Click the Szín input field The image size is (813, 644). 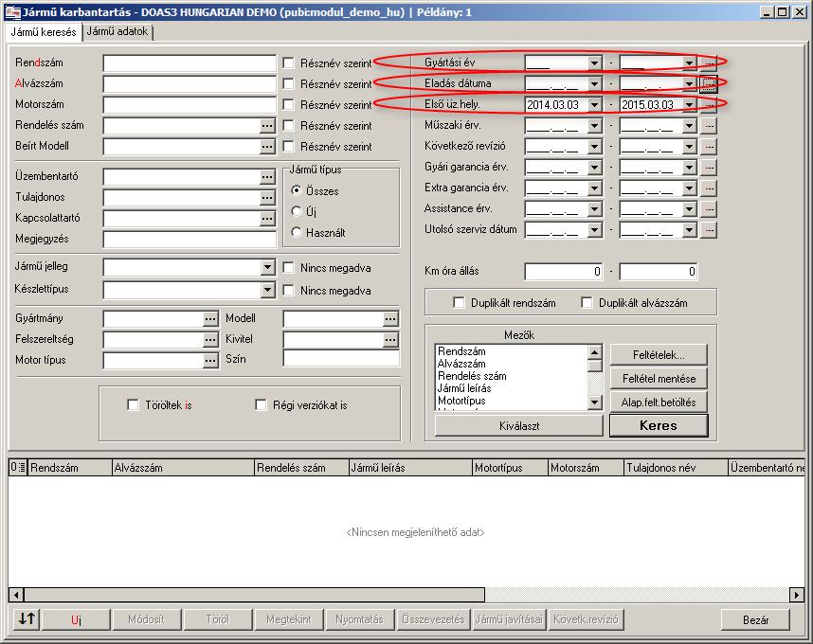point(341,359)
